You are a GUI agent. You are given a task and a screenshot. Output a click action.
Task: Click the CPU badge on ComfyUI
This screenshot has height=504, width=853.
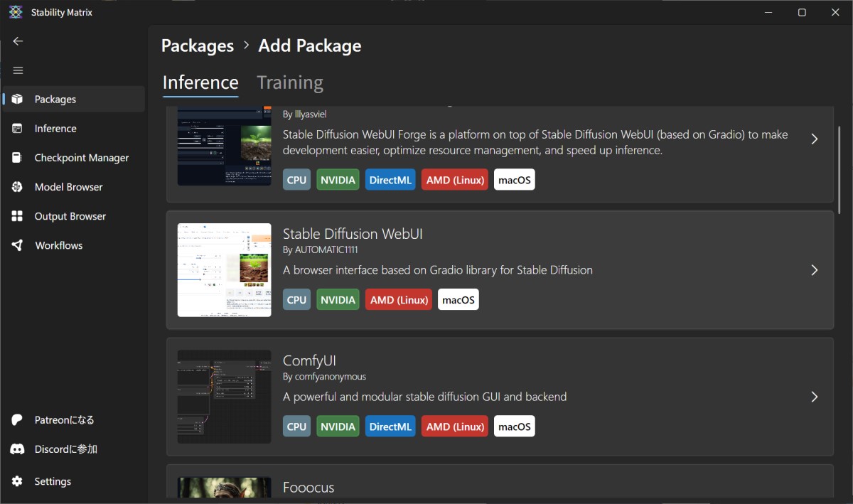click(297, 427)
